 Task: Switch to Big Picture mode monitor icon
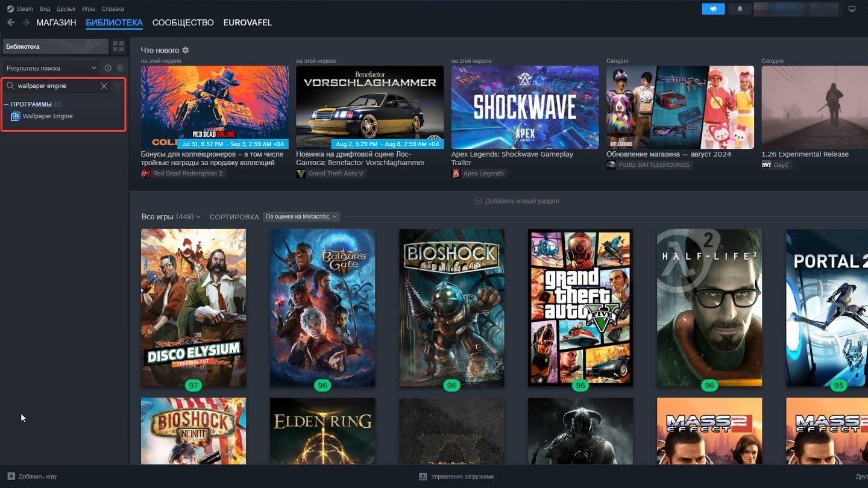[852, 9]
